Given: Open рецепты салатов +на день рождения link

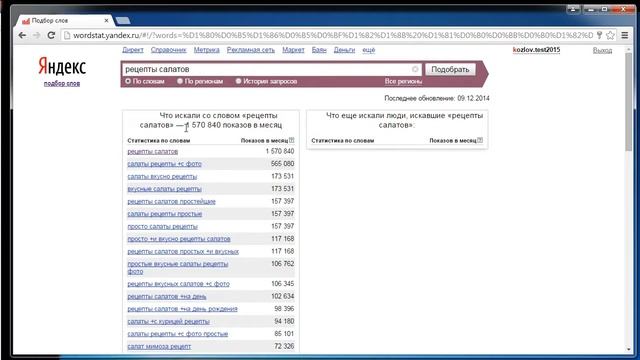Looking at the screenshot, I should coord(182,309).
